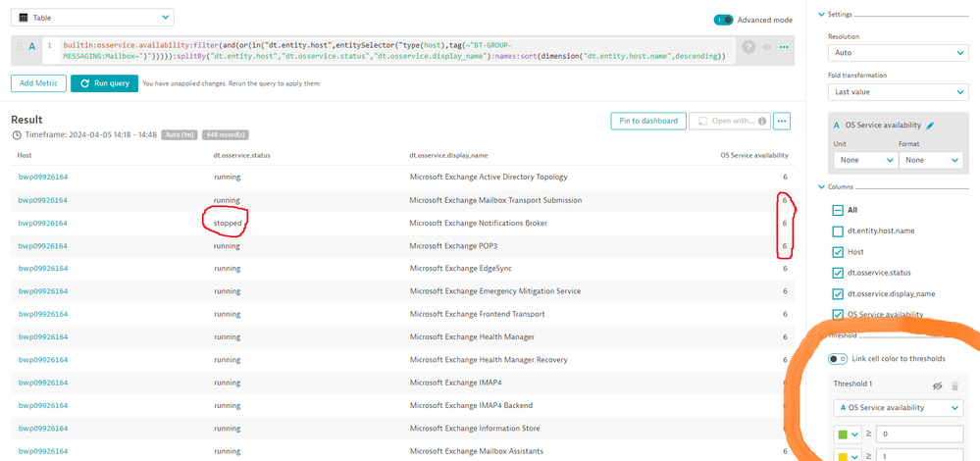Click 'Microsoft Exchange Notifications Broker' cell

click(x=478, y=223)
